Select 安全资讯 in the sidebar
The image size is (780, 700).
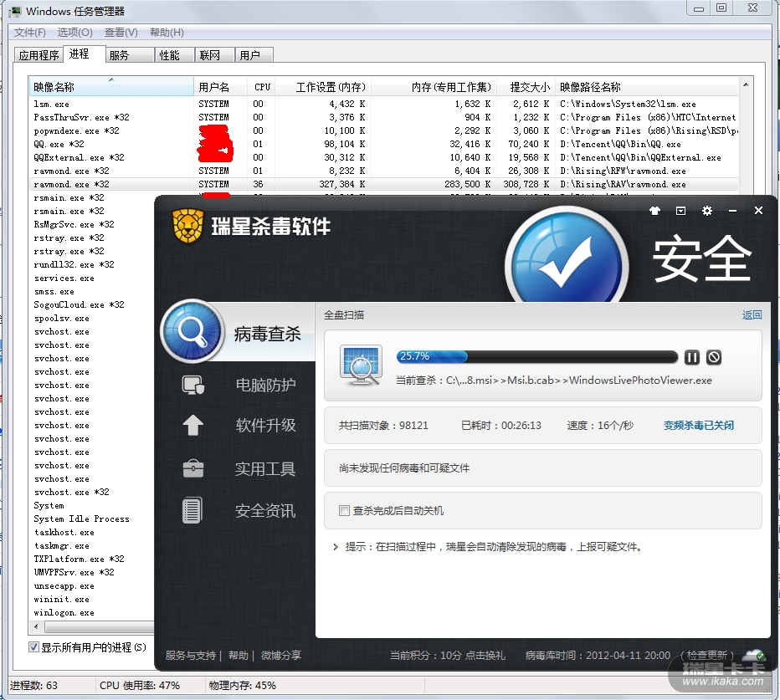point(265,511)
